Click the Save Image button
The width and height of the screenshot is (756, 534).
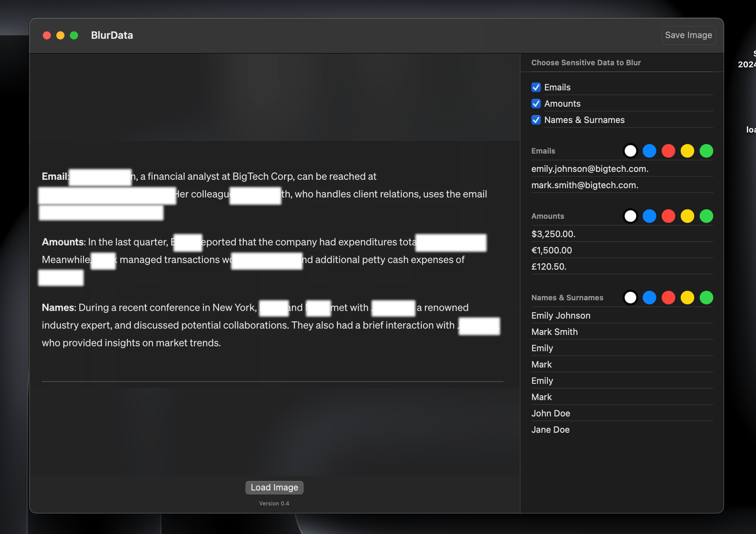click(688, 35)
